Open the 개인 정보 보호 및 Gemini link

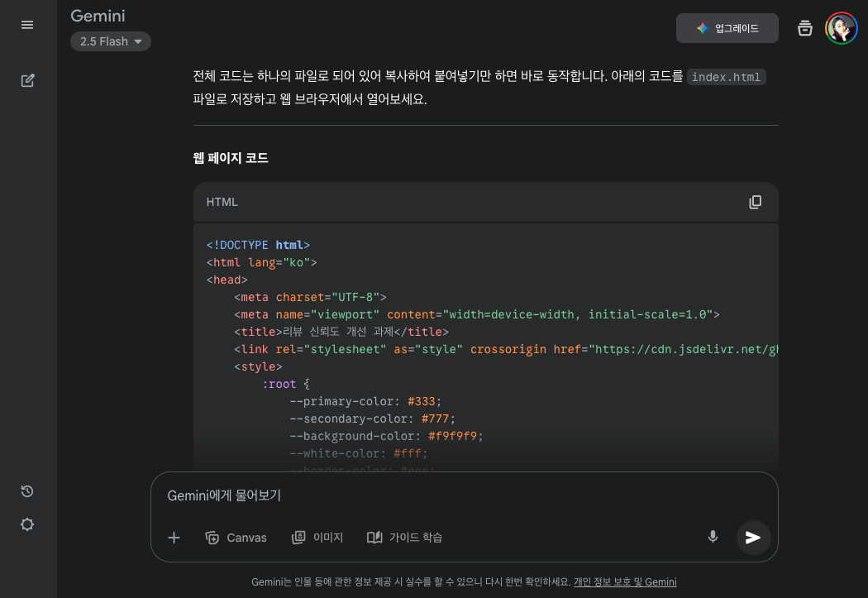[624, 581]
